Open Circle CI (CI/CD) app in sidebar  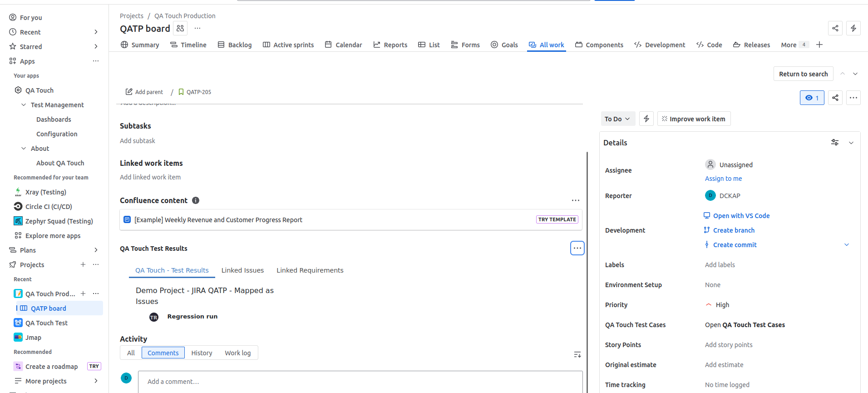click(x=48, y=207)
